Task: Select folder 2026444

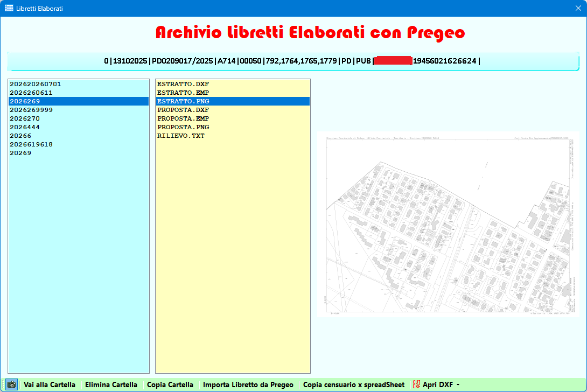Action: (x=79, y=127)
